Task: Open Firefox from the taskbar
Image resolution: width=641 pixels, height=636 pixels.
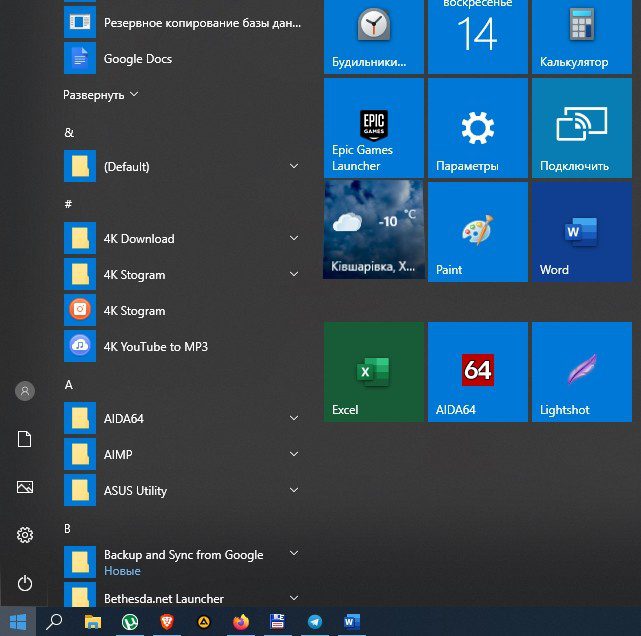Action: pyautogui.click(x=241, y=622)
